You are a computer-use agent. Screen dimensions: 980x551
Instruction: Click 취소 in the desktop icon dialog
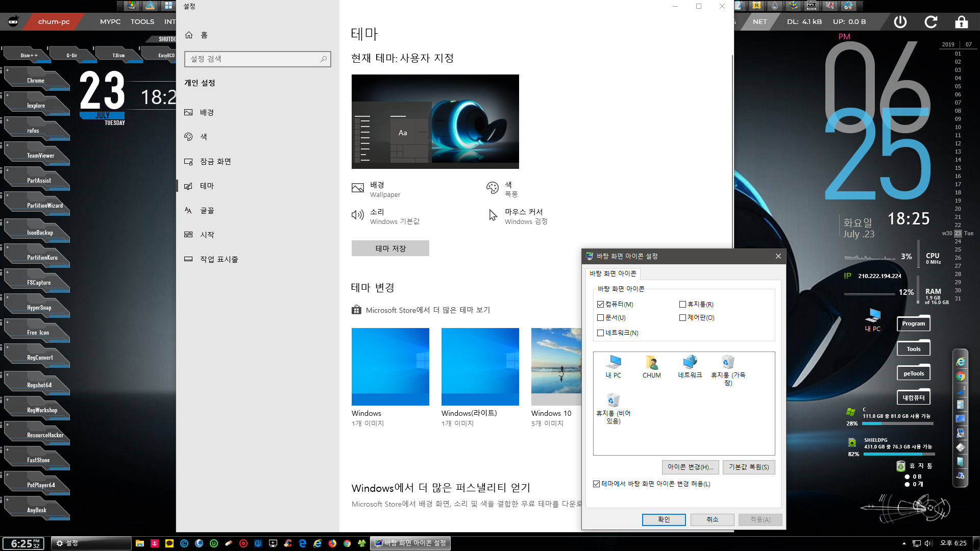click(713, 519)
